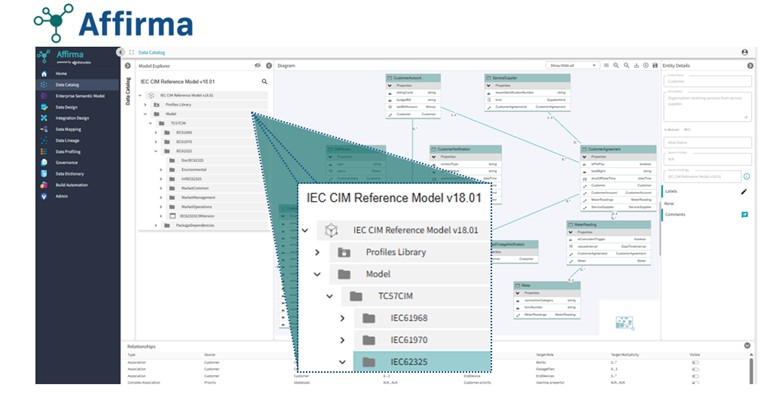Collapse the Relationships panel
This screenshot has height=412, width=780.
(x=747, y=345)
